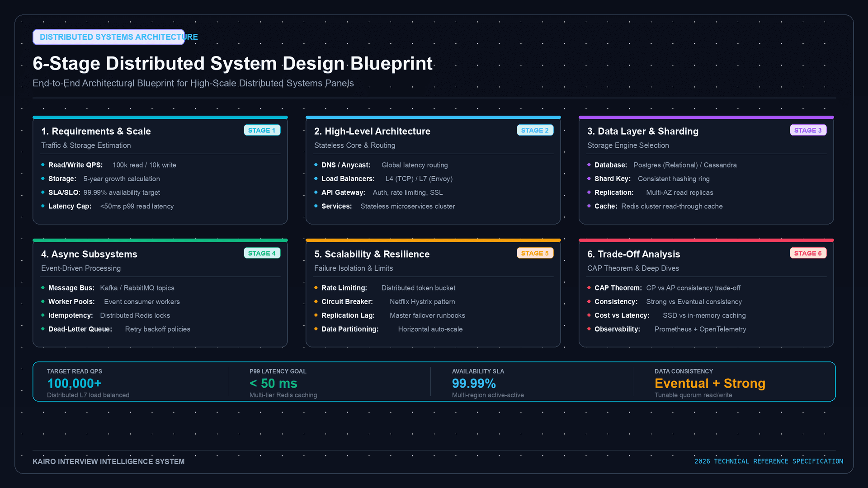
Task: Click the STAGE 3 badge
Action: pos(808,130)
